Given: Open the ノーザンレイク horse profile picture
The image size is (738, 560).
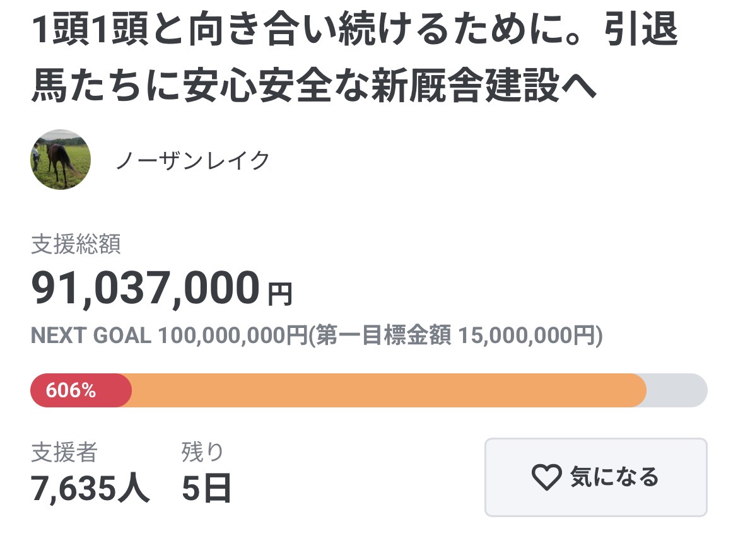Looking at the screenshot, I should (x=61, y=160).
